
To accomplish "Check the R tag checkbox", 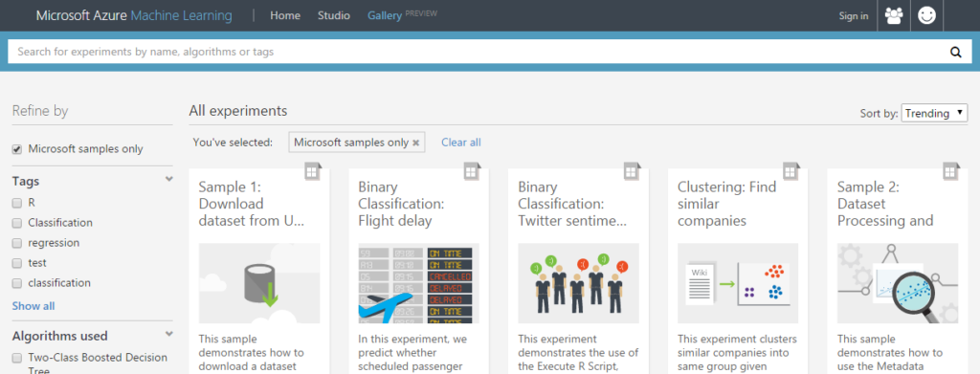I will coord(17,203).
